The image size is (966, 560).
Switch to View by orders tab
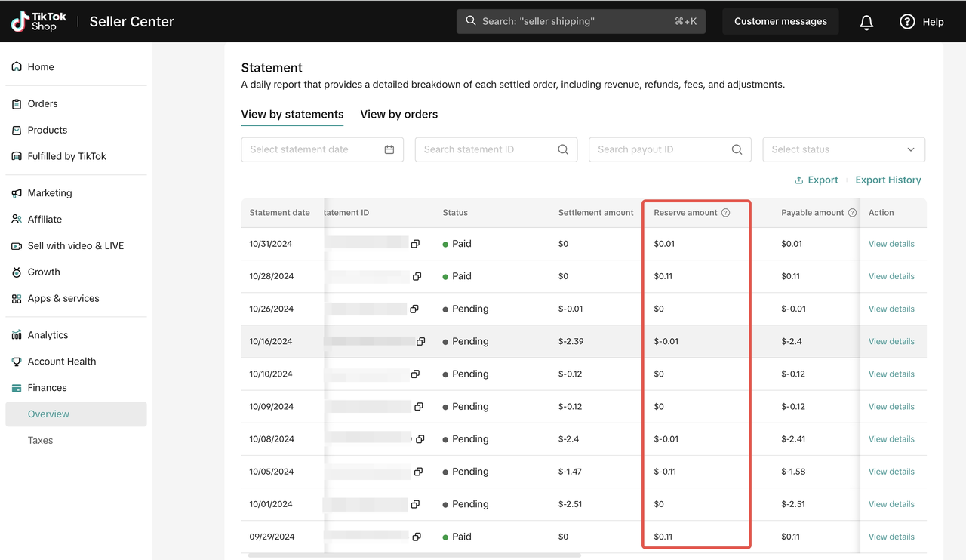tap(398, 115)
